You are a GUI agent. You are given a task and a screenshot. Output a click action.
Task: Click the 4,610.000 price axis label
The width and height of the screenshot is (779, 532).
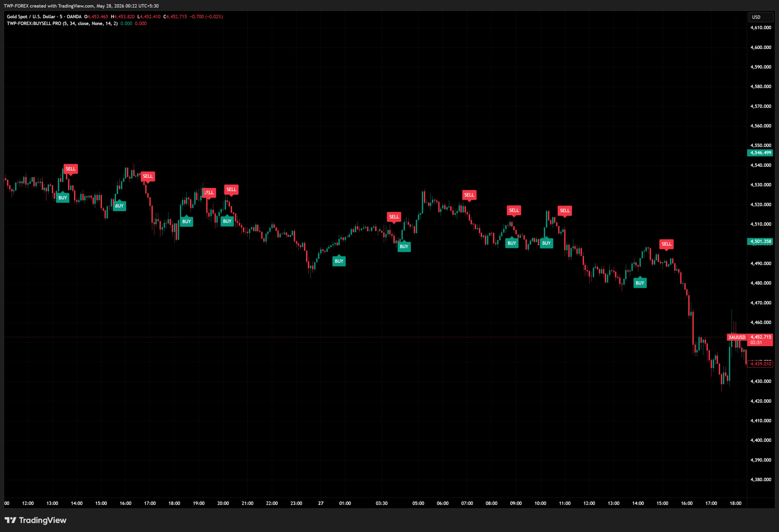click(x=760, y=28)
